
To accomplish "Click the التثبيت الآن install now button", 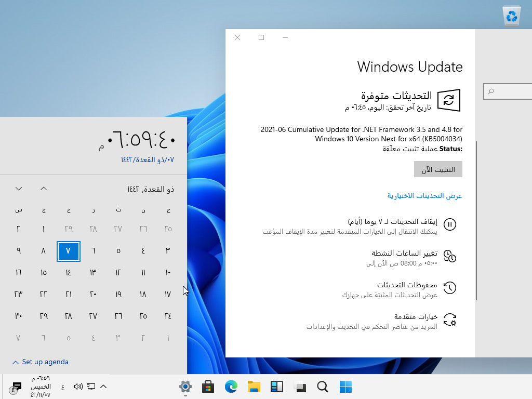I will click(x=438, y=169).
